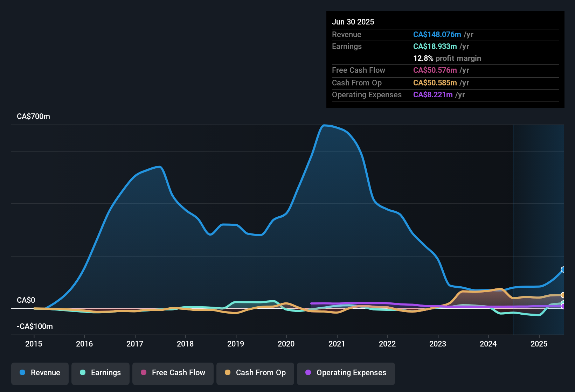The height and width of the screenshot is (392, 575).
Task: Click the Operating Expenses endpoint marker
Action: click(563, 306)
